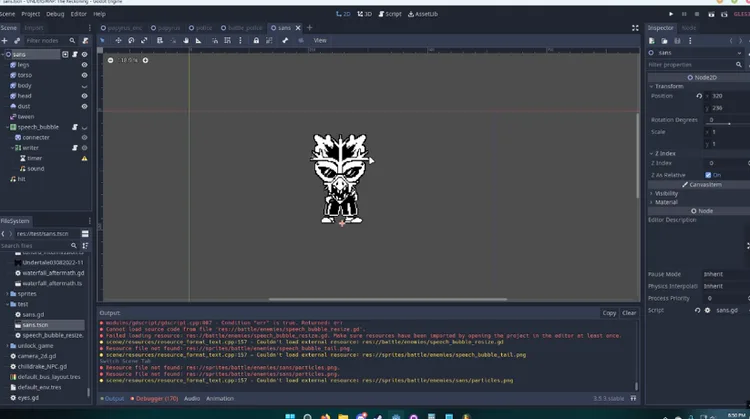Click the list selectable nodes tool
Viewport: 750px width, 419px height.
coord(160,41)
